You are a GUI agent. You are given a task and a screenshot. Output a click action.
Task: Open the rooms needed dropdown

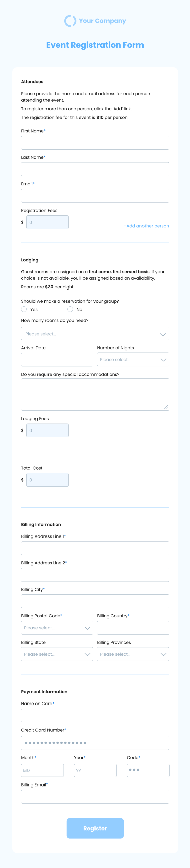[x=95, y=334]
